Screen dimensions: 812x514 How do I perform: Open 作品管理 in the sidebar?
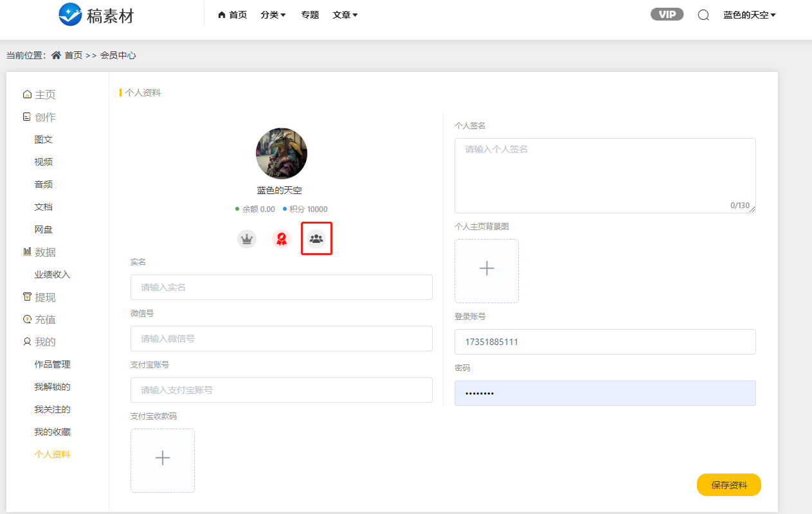pos(52,364)
